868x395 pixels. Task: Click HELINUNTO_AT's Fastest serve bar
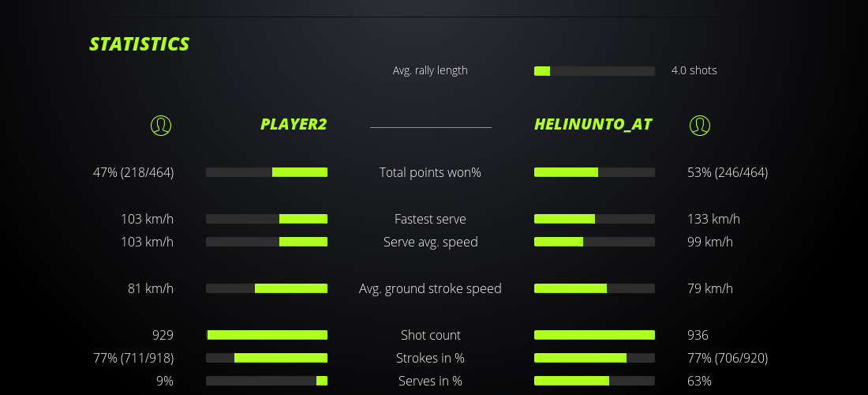tap(594, 219)
